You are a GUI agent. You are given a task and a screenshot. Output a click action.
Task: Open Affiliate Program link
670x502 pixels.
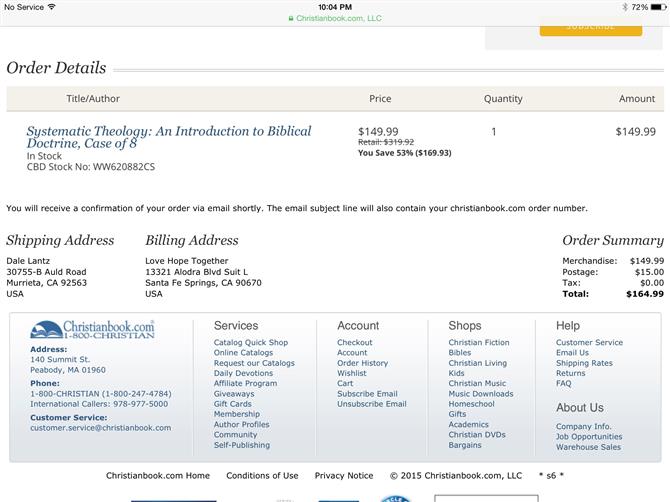(x=245, y=383)
